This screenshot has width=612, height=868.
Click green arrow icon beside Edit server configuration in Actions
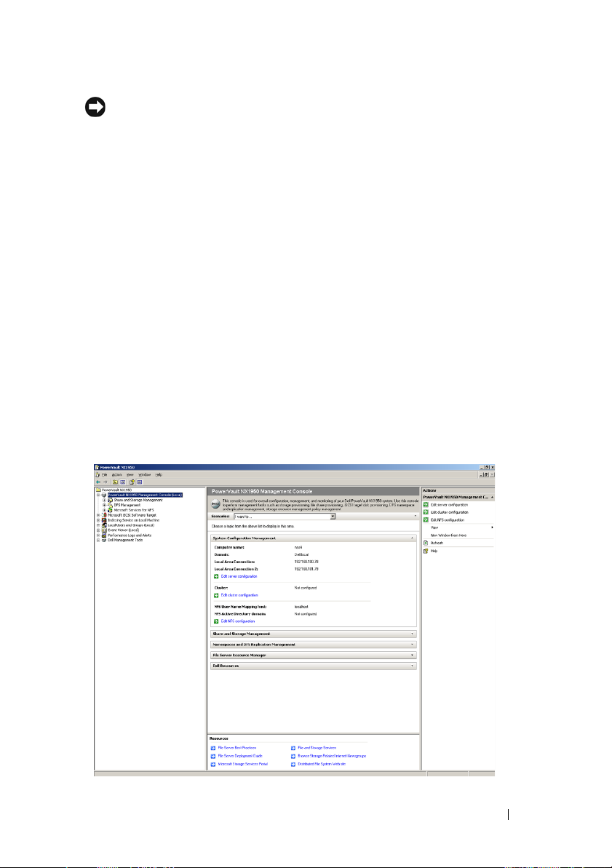[426, 505]
